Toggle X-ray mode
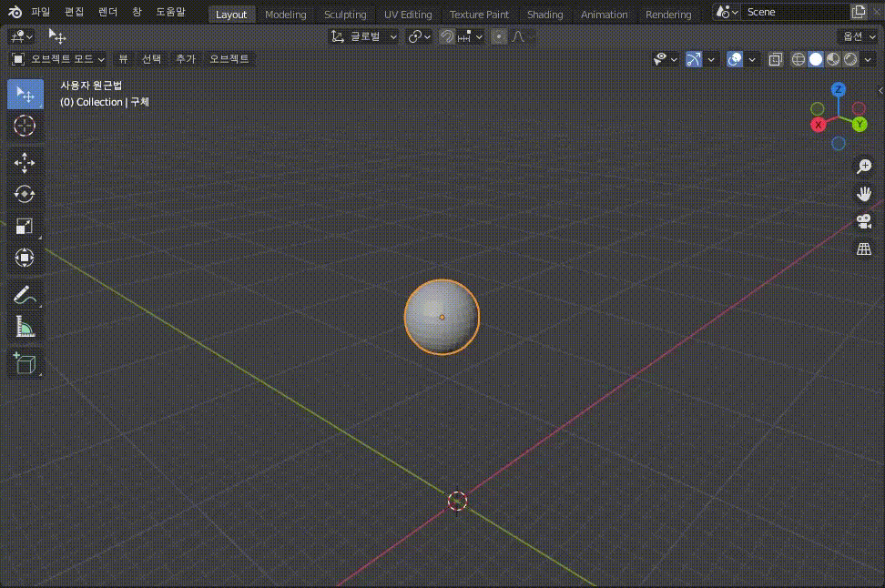Viewport: 885px width, 588px height. [x=776, y=59]
